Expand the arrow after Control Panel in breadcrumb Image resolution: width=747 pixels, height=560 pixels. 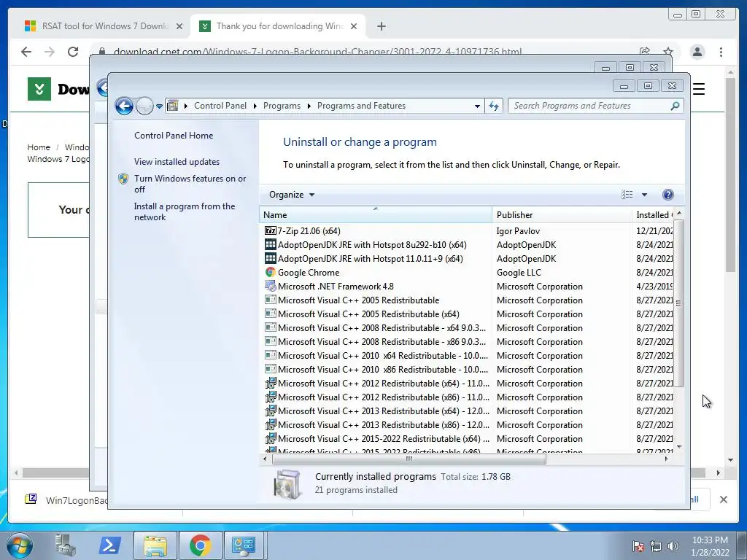tap(255, 106)
